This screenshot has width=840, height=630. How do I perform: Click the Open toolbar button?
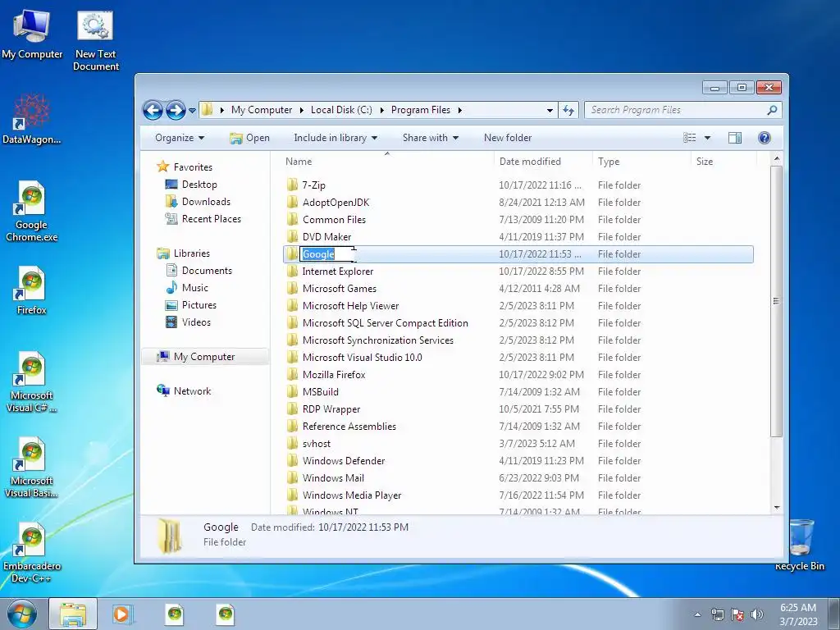tap(249, 138)
